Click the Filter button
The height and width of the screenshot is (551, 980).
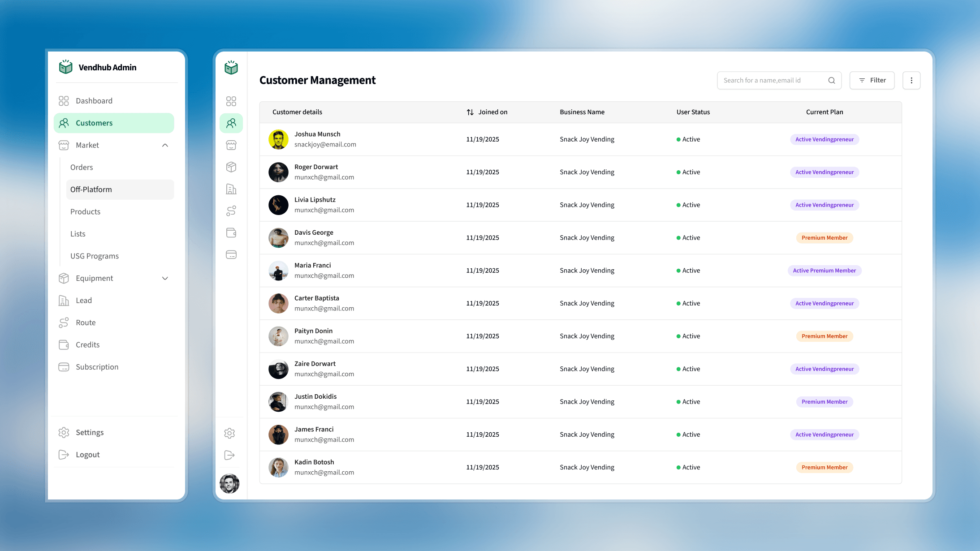[872, 80]
